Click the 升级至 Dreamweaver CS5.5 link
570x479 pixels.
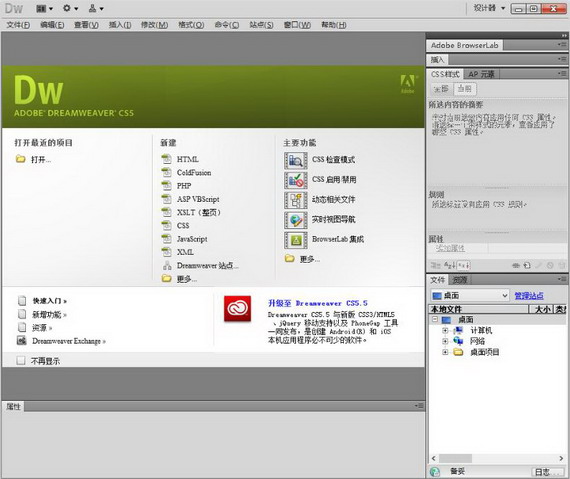coord(318,303)
